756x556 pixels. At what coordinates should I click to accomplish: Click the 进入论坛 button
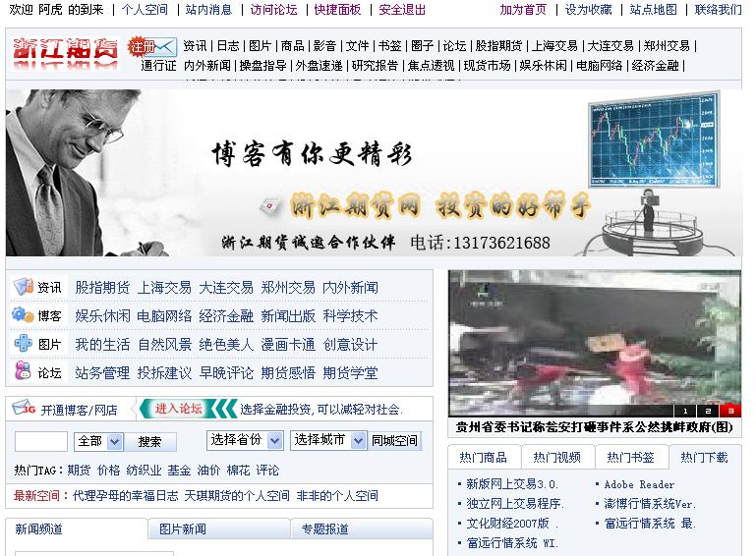pos(178,409)
